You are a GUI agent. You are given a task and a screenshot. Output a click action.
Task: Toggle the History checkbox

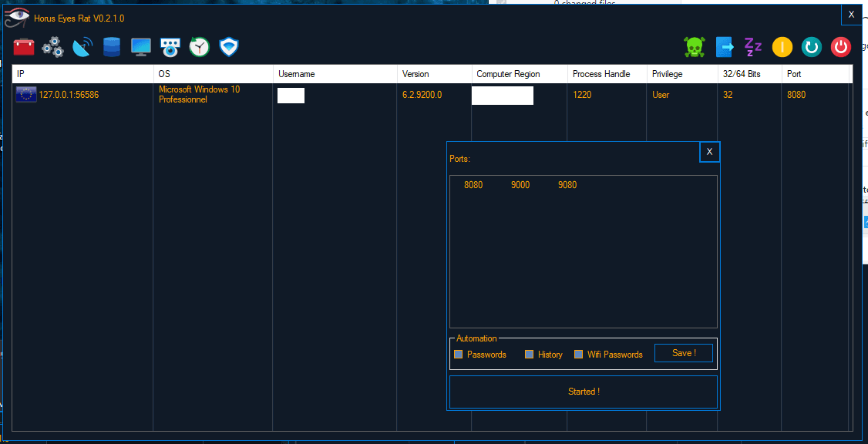(x=530, y=355)
